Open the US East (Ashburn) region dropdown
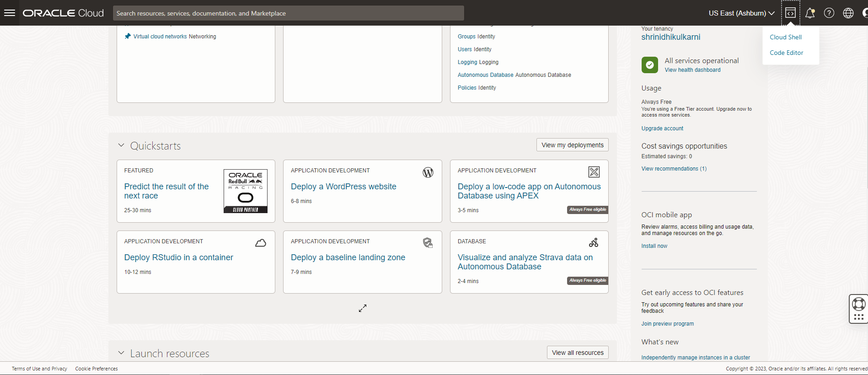Screen dimensions: 868x375 click(741, 13)
